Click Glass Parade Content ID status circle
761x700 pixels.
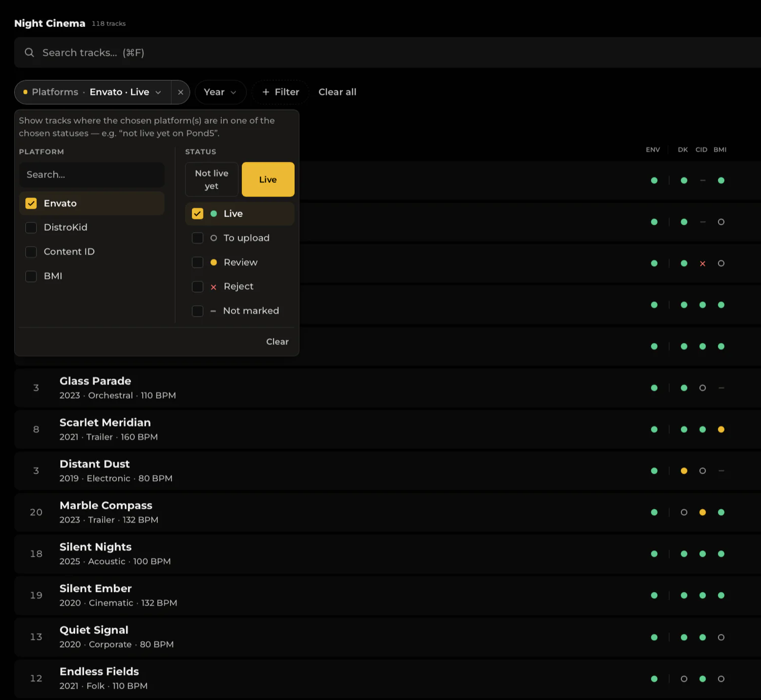pos(703,388)
